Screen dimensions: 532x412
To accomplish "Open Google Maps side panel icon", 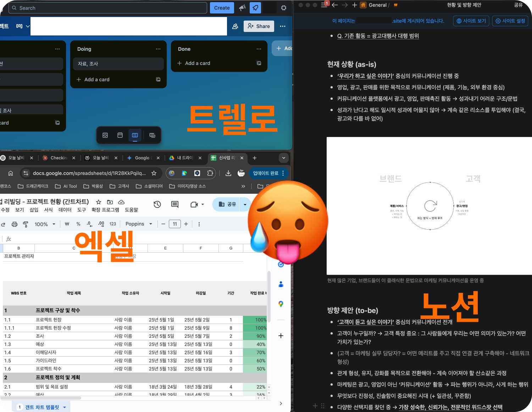I will (x=281, y=304).
